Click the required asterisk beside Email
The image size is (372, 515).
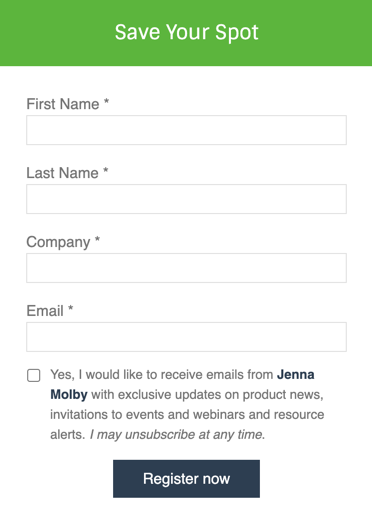pos(70,308)
